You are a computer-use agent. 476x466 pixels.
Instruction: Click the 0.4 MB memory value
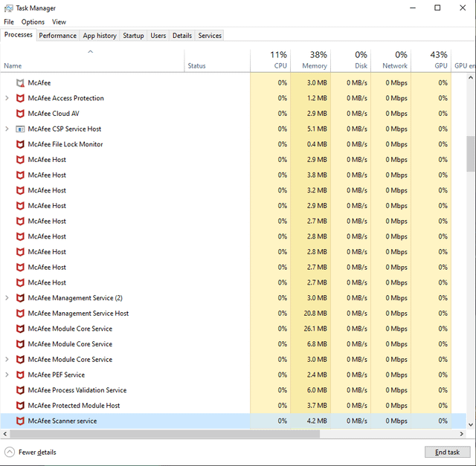click(317, 144)
